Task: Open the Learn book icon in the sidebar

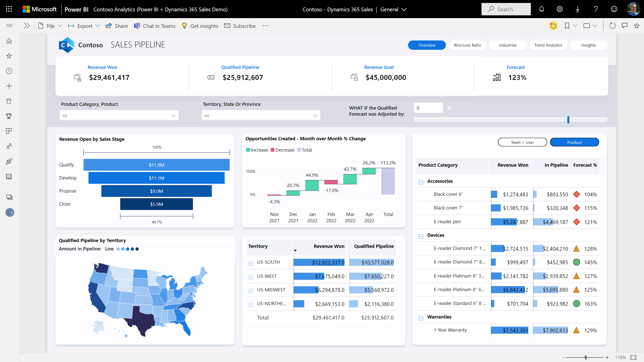Action: (x=9, y=176)
